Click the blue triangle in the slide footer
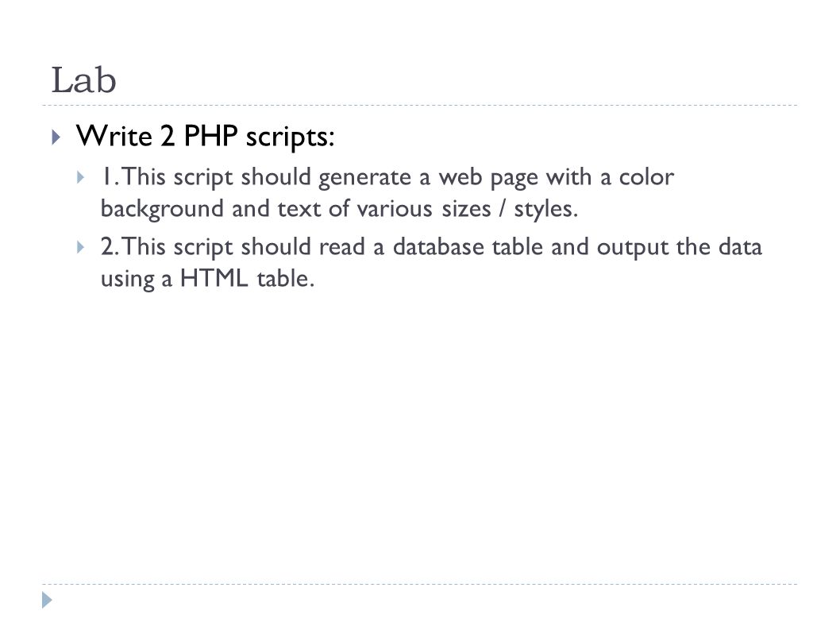This screenshot has height=630, width=840. click(47, 600)
